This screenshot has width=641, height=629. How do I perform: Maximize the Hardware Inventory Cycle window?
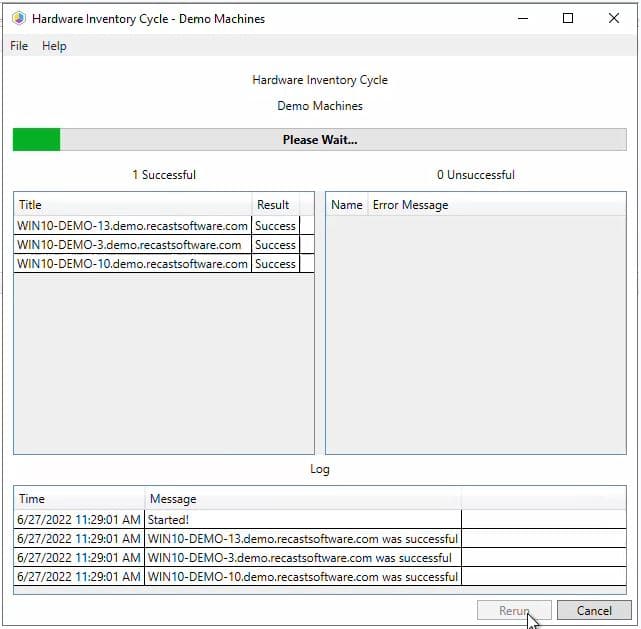pos(568,18)
